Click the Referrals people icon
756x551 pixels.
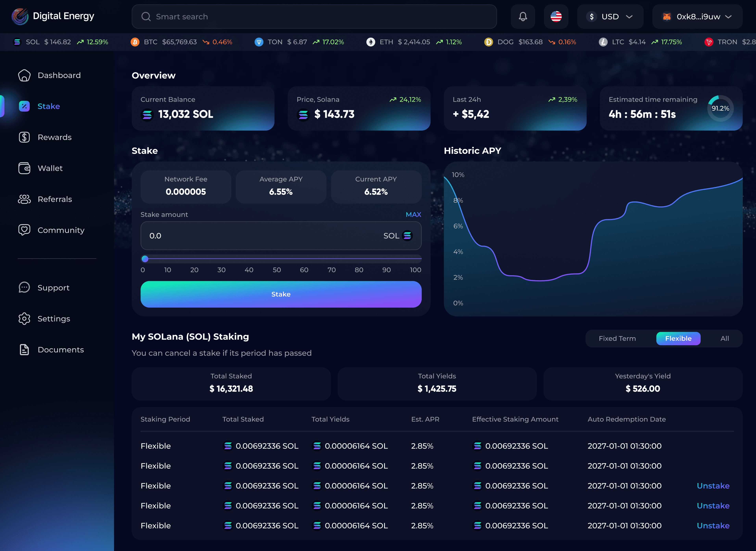24,200
